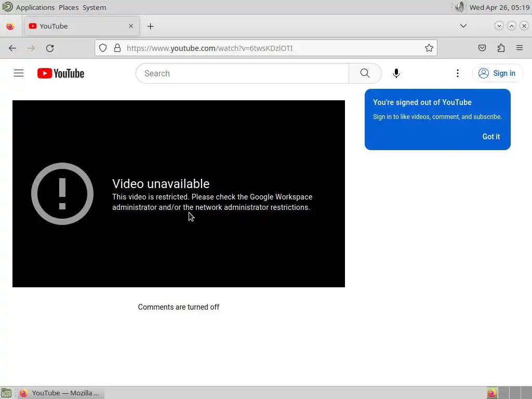
Task: Bookmark this page with star
Action: tap(429, 48)
